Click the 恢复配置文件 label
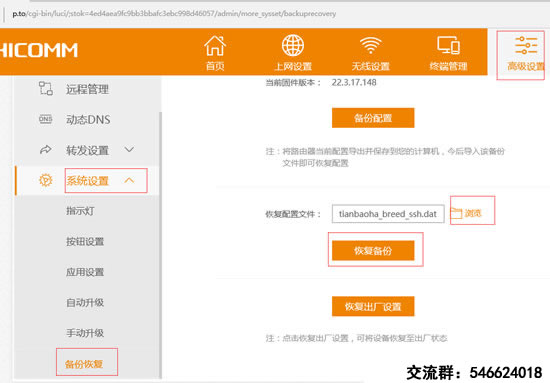Screen dimensions: 550x383 pos(293,214)
